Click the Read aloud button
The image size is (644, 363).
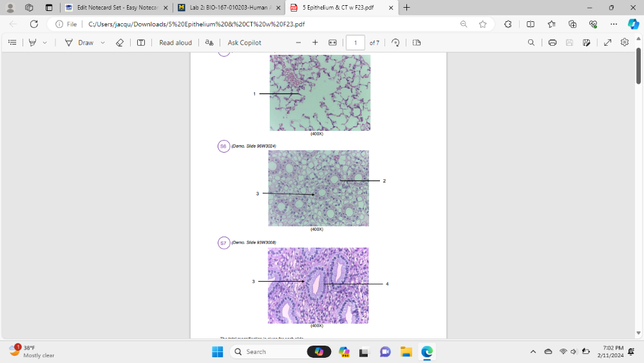click(175, 43)
